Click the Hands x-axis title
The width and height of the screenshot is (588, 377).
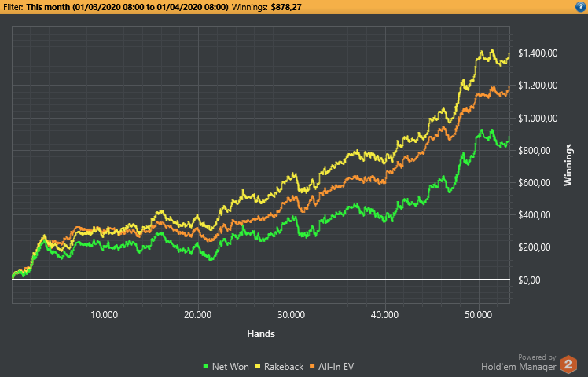tap(261, 334)
